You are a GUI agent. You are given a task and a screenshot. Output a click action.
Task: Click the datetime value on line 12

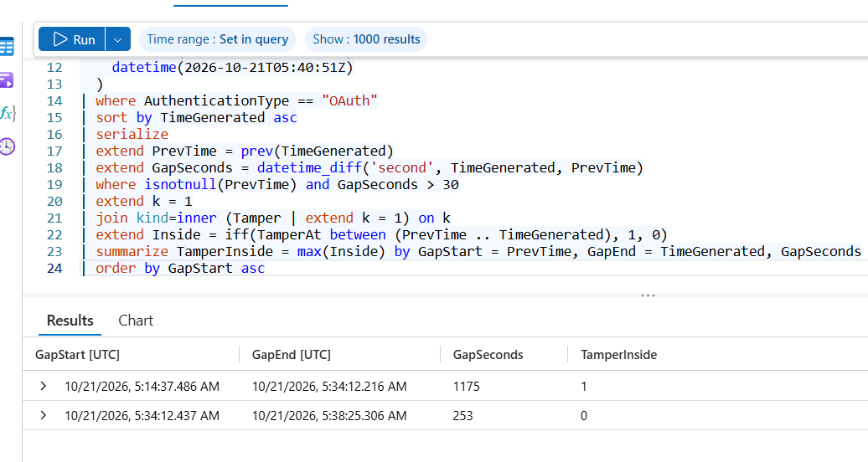pyautogui.click(x=233, y=68)
